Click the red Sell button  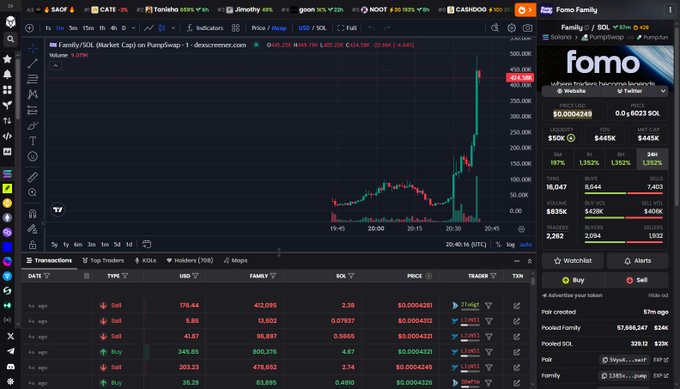coord(637,280)
